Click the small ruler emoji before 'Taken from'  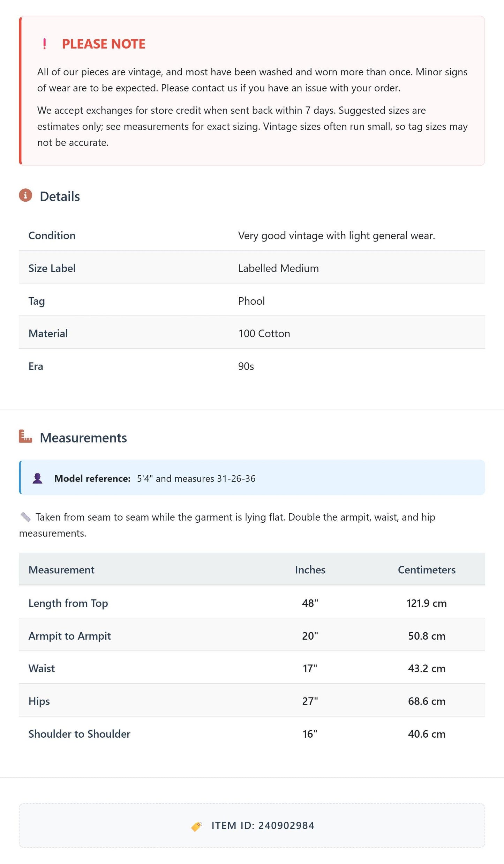coord(25,517)
